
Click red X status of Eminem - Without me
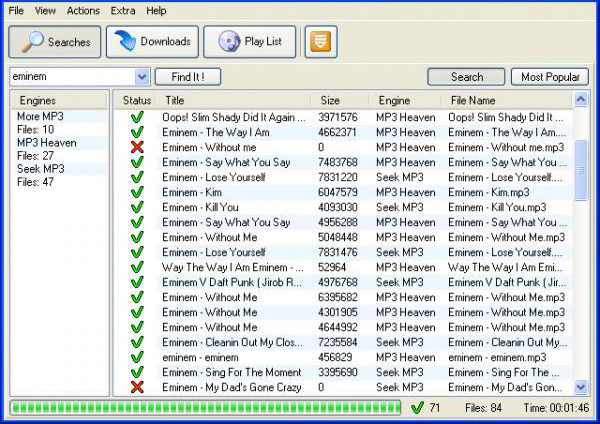point(137,147)
